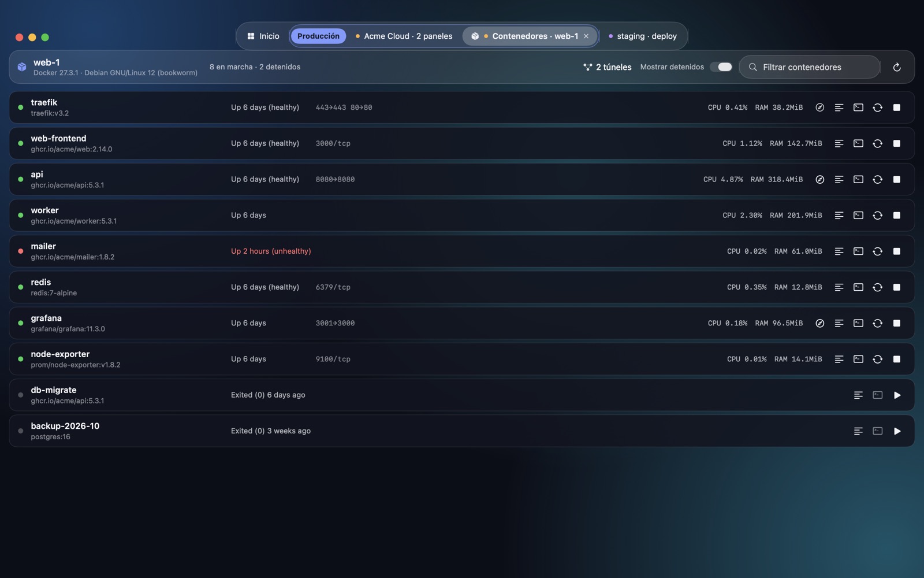
Task: Open a terminal in the grafana container
Action: (x=858, y=323)
